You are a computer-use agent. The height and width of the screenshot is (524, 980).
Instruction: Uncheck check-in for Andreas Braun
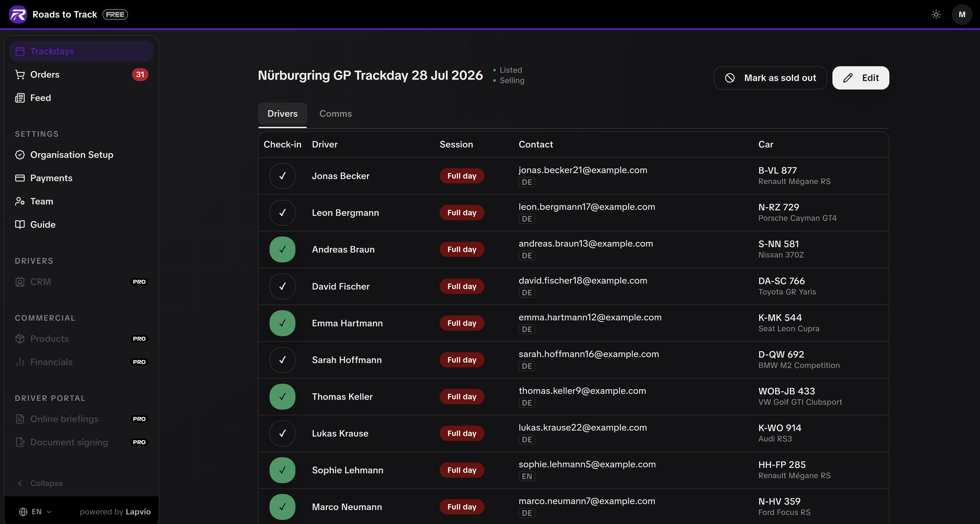click(x=282, y=249)
